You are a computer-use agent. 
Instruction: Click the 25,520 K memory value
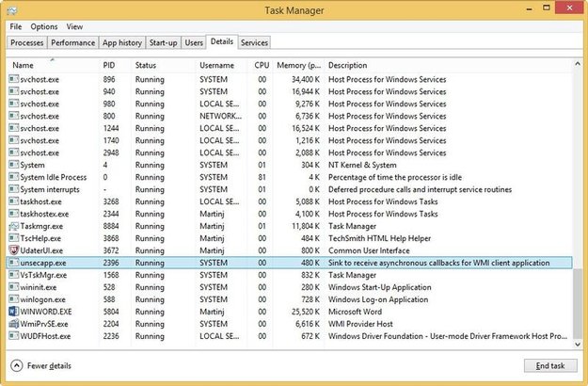coord(306,312)
